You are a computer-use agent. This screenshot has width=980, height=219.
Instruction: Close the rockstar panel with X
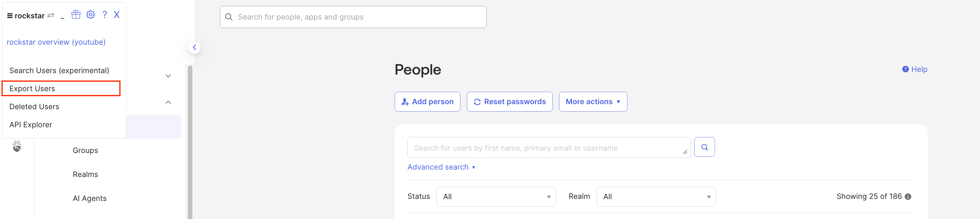[117, 15]
